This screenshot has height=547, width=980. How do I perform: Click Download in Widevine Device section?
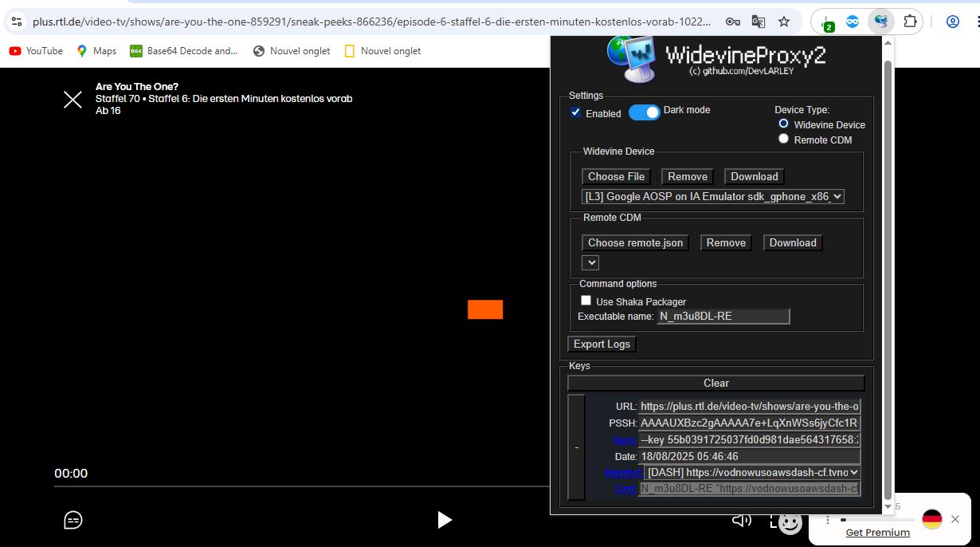coord(755,176)
